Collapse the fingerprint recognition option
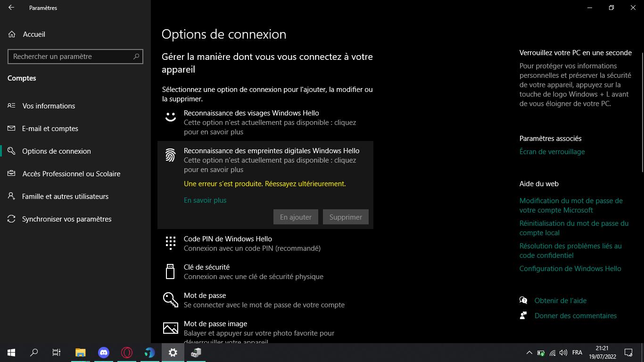The image size is (644, 362). 265,160
